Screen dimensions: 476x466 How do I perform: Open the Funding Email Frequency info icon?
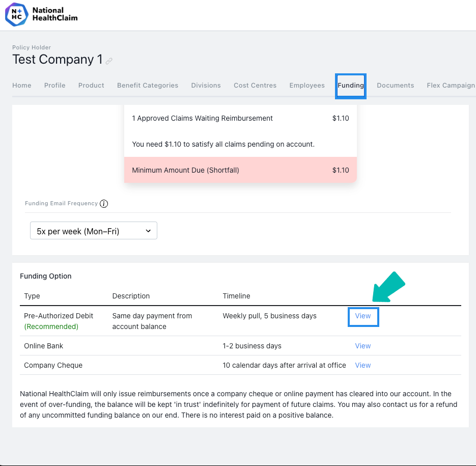104,204
